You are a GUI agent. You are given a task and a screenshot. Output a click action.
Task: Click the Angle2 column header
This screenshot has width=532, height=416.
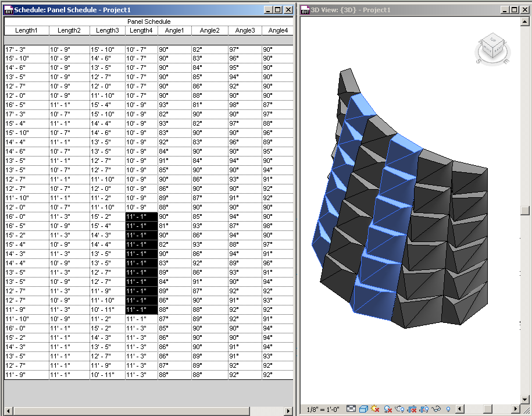click(x=210, y=30)
